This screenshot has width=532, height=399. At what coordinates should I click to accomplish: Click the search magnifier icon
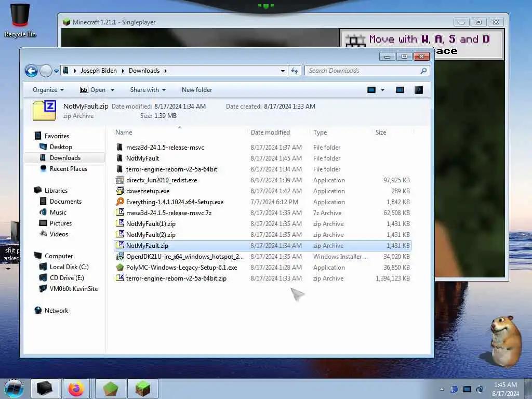click(423, 71)
